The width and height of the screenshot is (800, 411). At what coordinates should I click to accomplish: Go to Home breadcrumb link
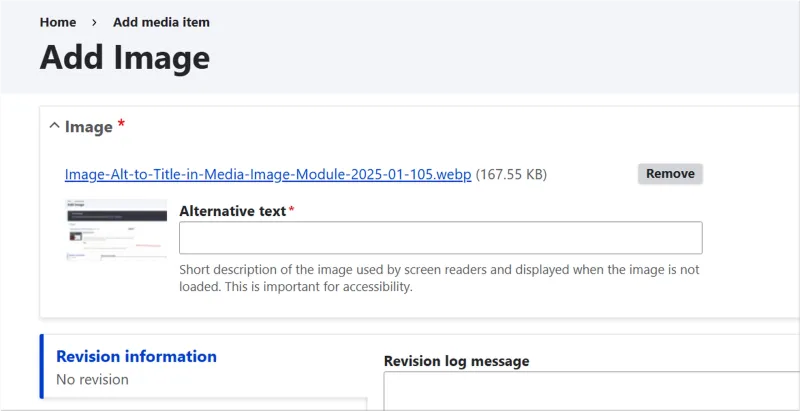coord(58,22)
